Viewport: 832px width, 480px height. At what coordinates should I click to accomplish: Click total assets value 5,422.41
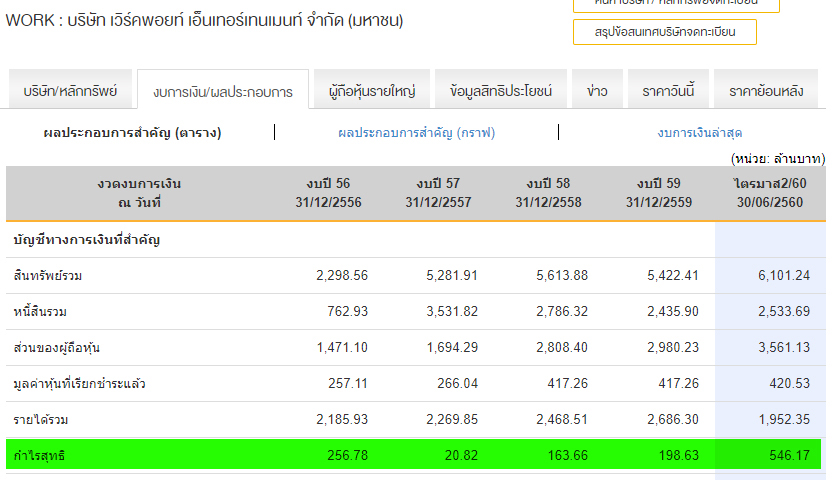point(672,276)
